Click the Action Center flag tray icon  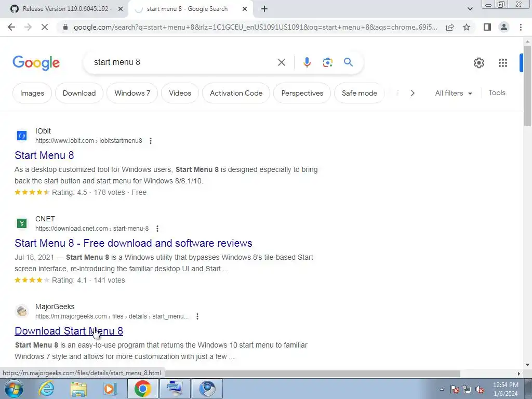click(455, 389)
